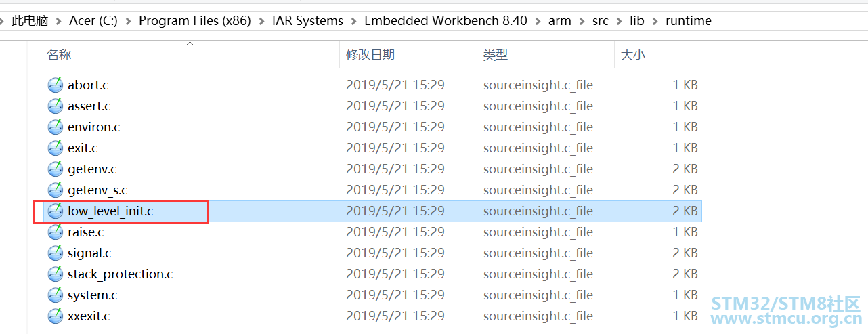The height and width of the screenshot is (334, 868).
Task: Click the low_level_init.c file icon
Action: pyautogui.click(x=56, y=211)
